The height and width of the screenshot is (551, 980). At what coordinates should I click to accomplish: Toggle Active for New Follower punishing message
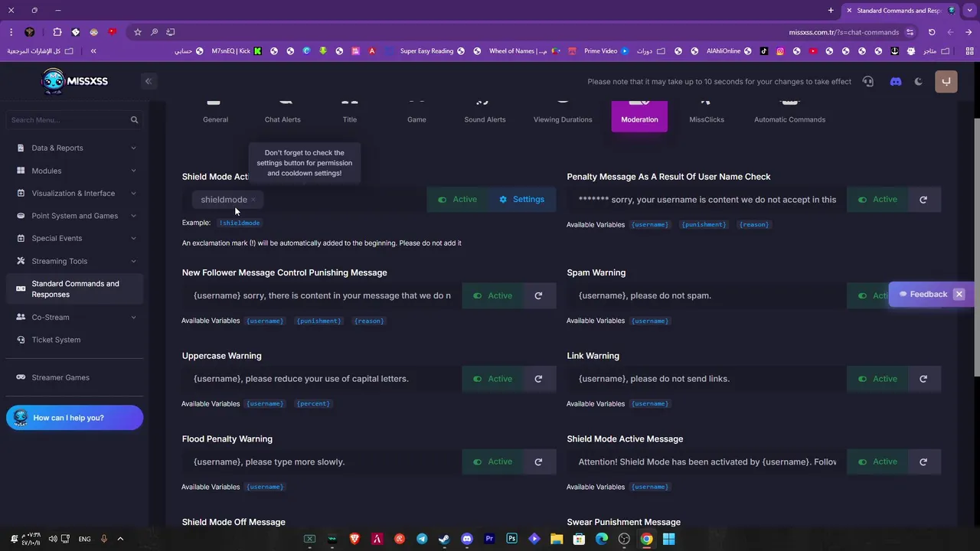pos(492,295)
